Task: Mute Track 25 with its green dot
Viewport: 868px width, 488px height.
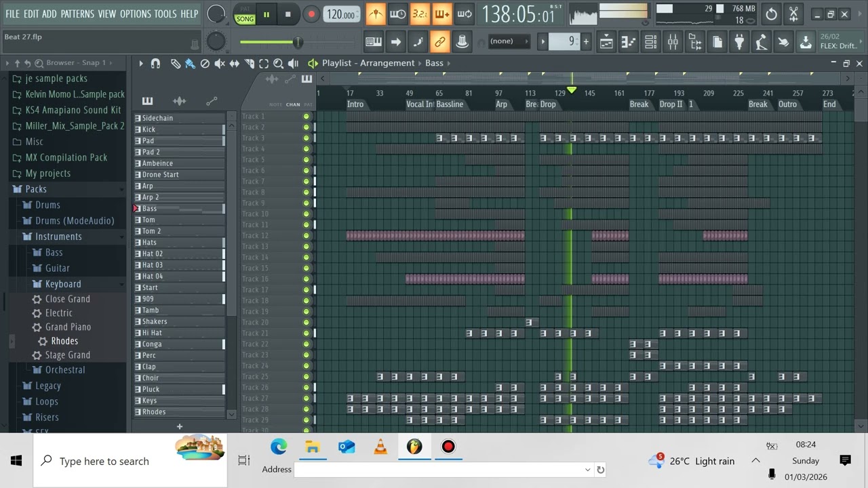Action: tap(307, 377)
